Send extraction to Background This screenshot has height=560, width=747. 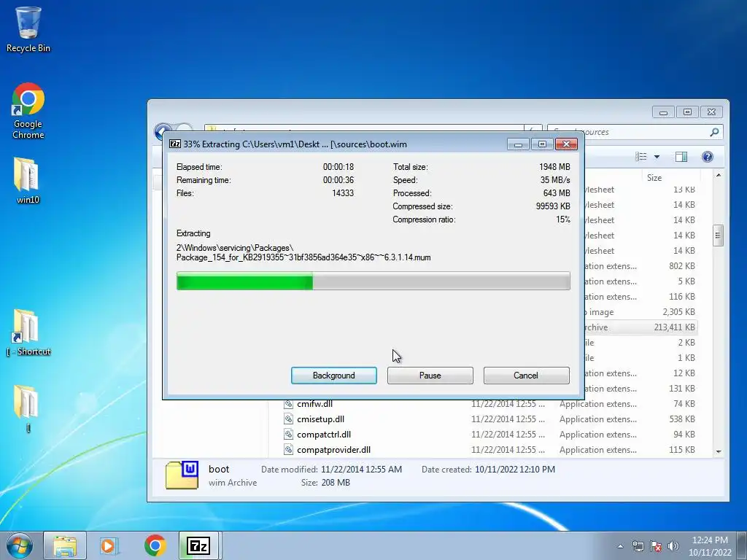(x=334, y=376)
